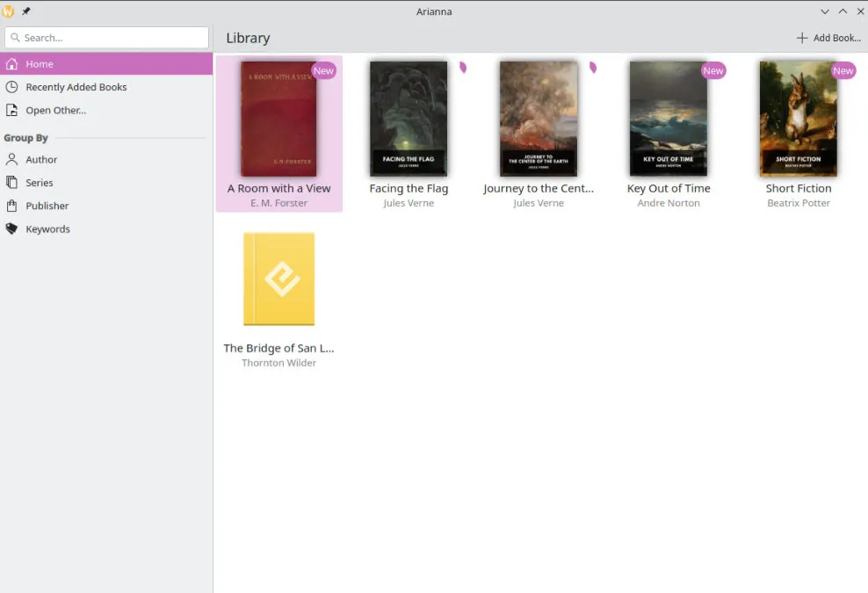This screenshot has height=593, width=868.
Task: Select Journey to the Center of the Earth cover
Action: click(x=539, y=119)
